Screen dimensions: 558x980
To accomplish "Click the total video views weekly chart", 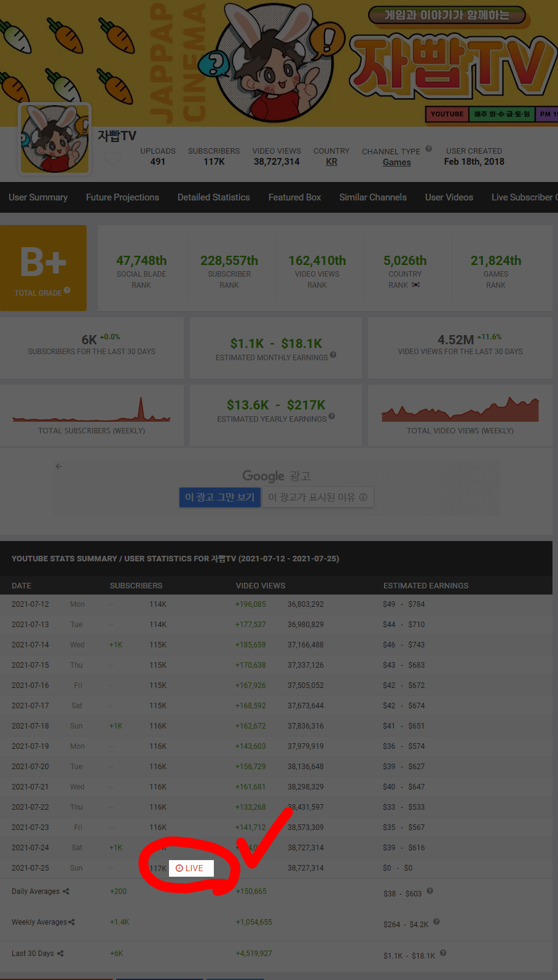I will click(x=460, y=409).
